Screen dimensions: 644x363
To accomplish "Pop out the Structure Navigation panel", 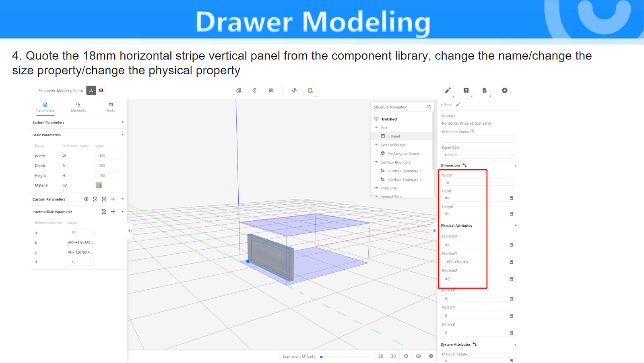I will [x=429, y=107].
